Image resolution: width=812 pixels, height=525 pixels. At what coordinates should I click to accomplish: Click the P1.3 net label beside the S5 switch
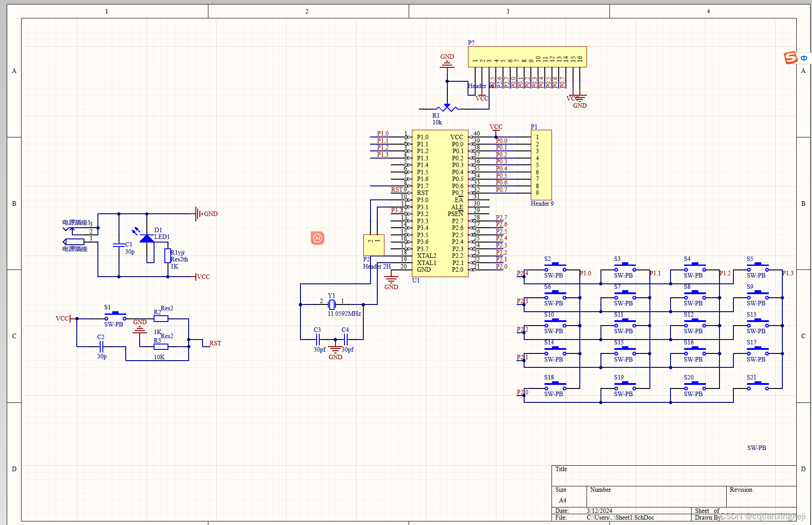pos(788,273)
